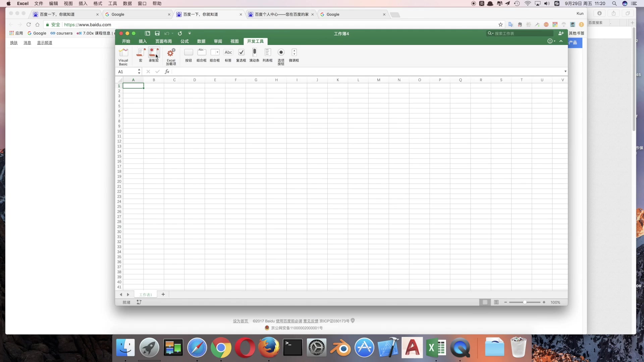Switch to the 公式 ribbon tab
Image resolution: width=644 pixels, height=362 pixels.
point(184,41)
